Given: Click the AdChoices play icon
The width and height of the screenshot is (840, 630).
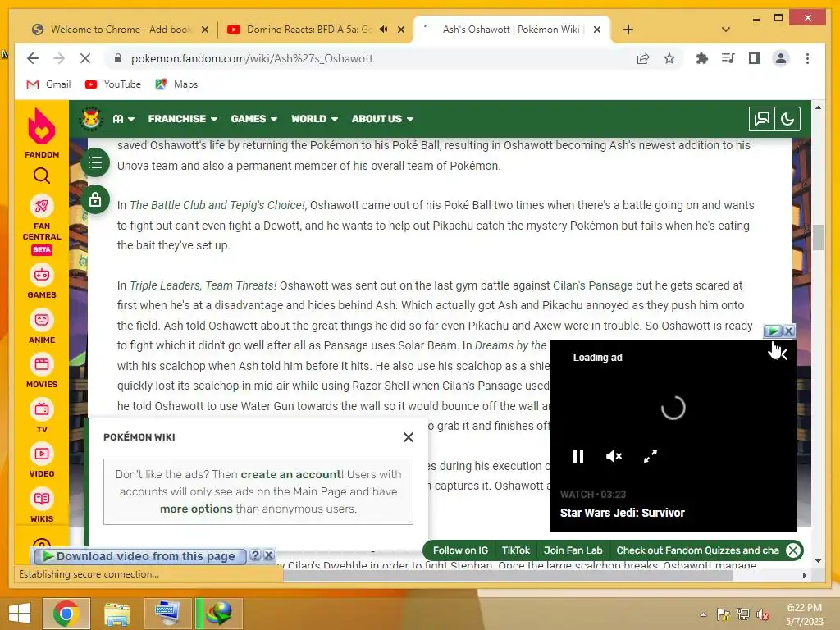Looking at the screenshot, I should (773, 331).
